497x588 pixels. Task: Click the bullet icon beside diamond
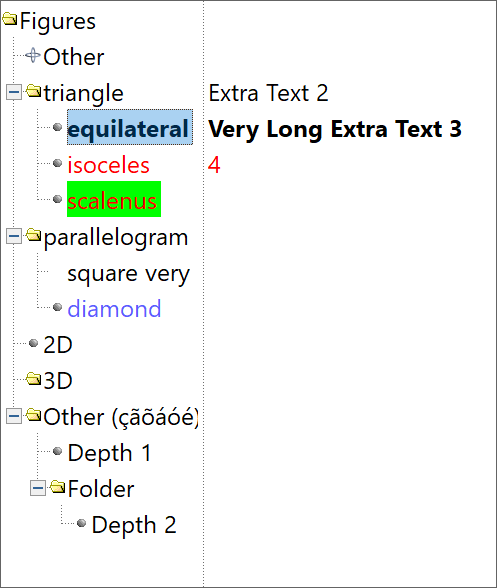[57, 307]
